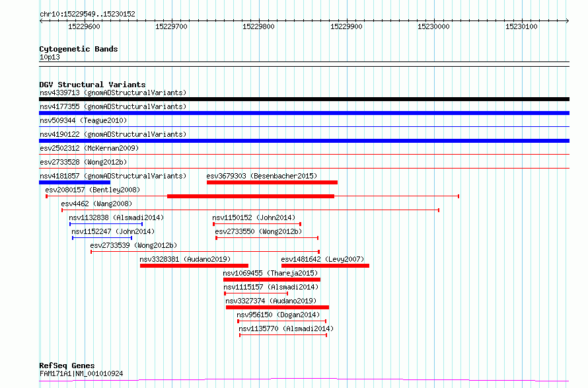Click the nsv509344 (Teague2010) label
Image resolution: width=588 pixels, height=388 pixels.
pyautogui.click(x=83, y=120)
